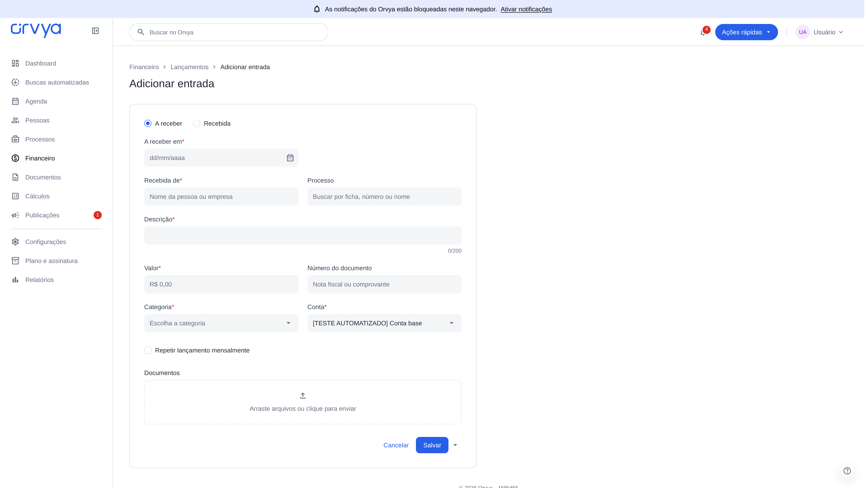Click the Dashboard sidebar icon
The image size is (868, 488).
tap(15, 63)
